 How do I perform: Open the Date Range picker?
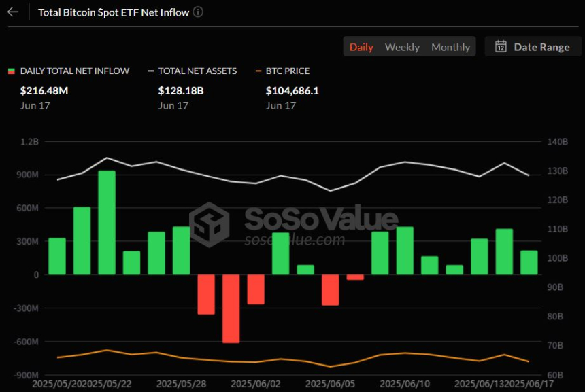(x=533, y=47)
